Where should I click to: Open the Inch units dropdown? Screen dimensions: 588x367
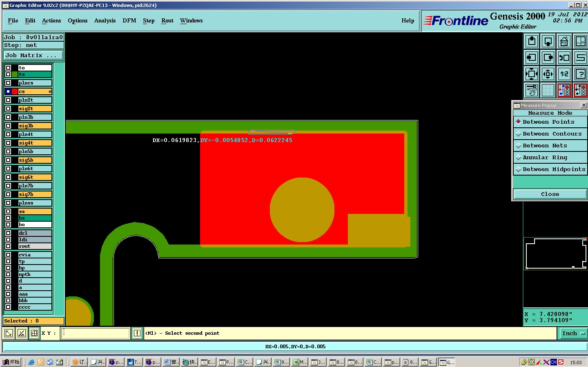pos(573,334)
